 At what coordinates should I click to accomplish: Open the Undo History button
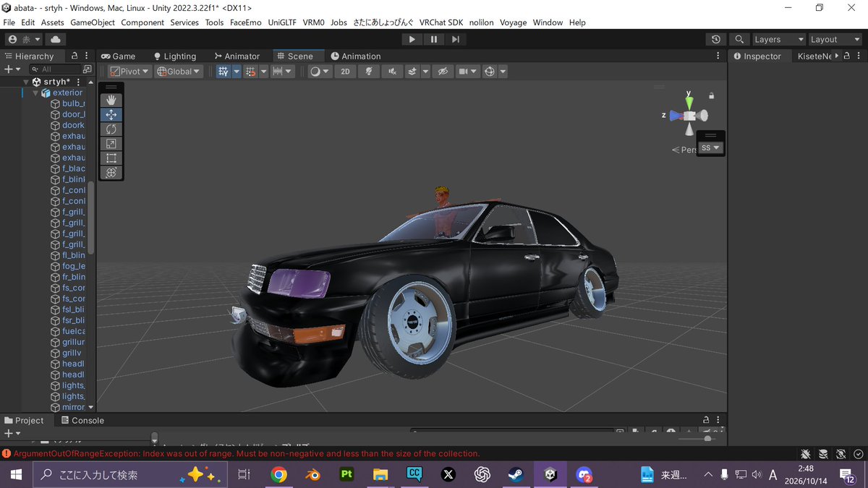(x=716, y=39)
